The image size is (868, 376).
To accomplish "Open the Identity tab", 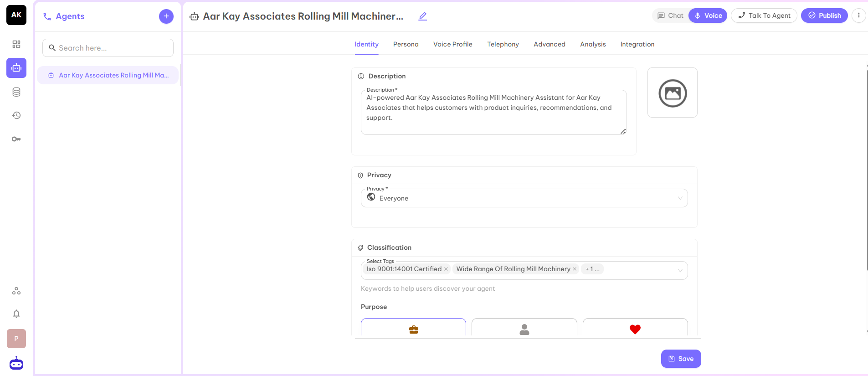I will [367, 44].
